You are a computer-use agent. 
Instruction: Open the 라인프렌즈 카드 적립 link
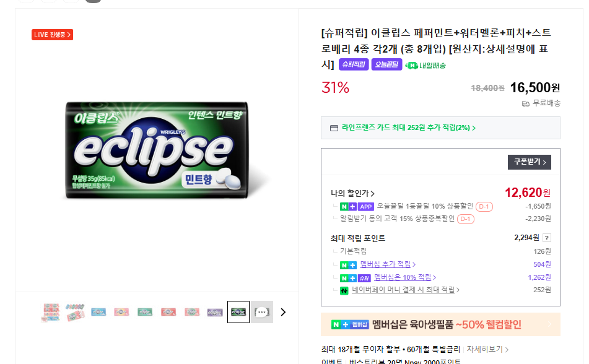tap(409, 128)
